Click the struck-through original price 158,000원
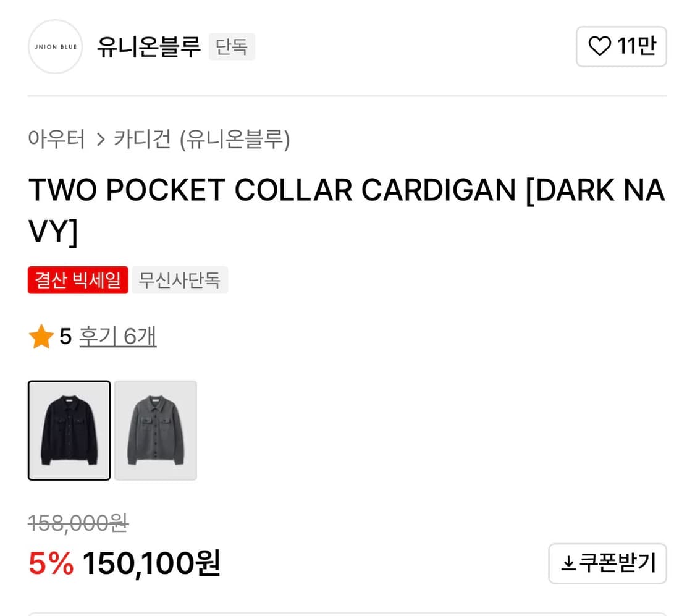This screenshot has height=616, width=695. (78, 523)
